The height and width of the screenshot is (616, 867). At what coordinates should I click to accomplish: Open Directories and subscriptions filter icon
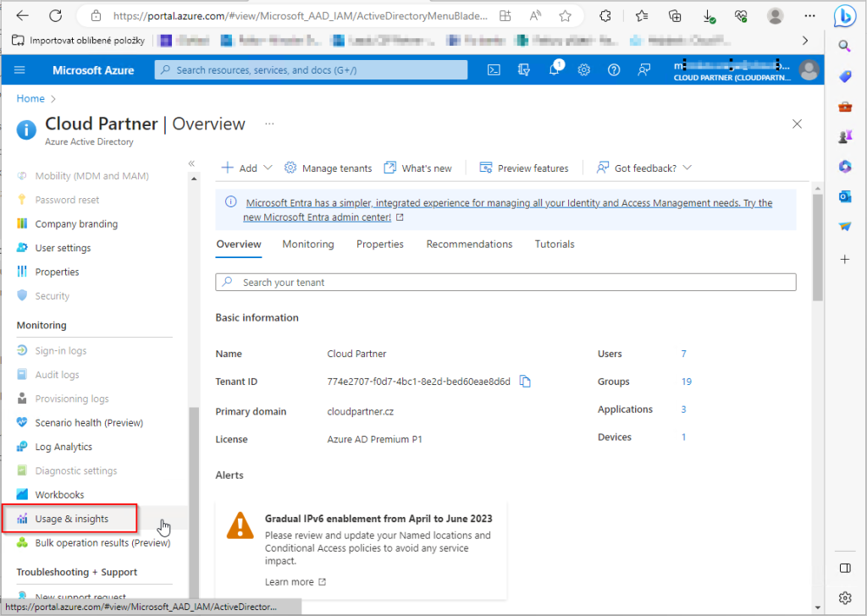523,70
